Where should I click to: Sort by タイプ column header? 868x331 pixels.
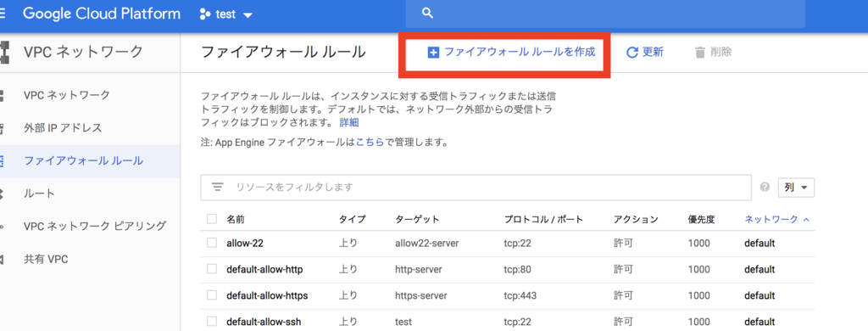coord(352,220)
